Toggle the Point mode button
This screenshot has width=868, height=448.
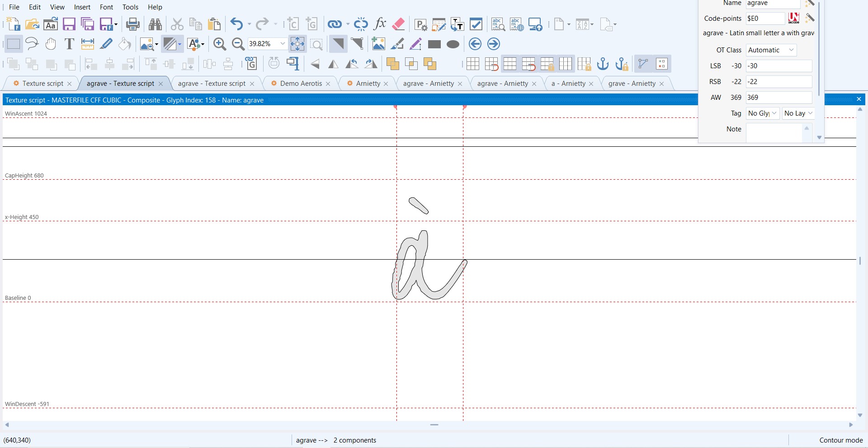tap(357, 44)
